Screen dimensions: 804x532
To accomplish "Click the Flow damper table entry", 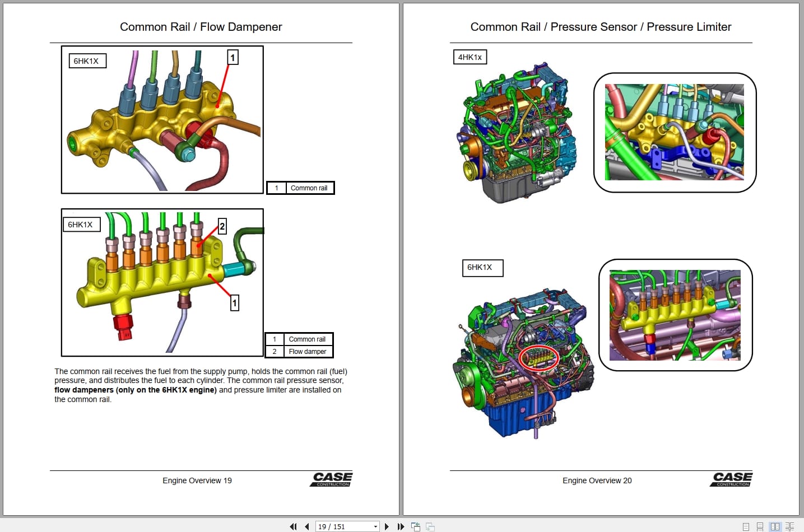I will click(x=308, y=351).
